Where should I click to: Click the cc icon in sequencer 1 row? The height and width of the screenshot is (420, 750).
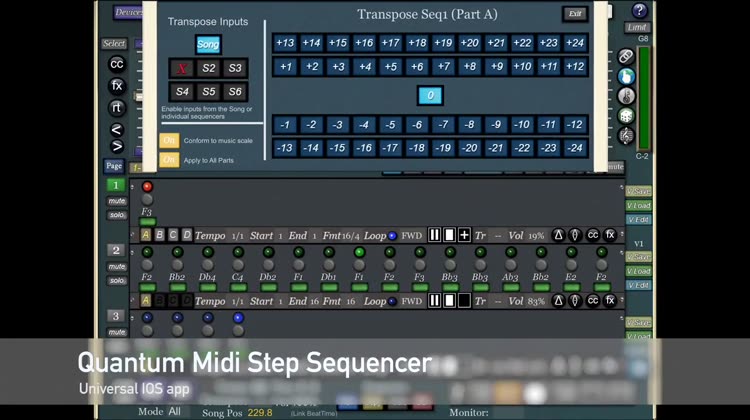click(592, 235)
